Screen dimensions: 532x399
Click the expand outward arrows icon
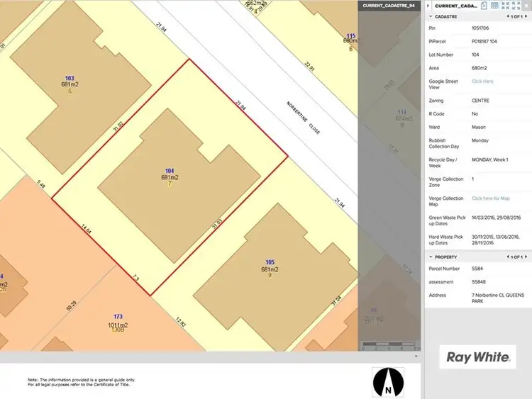[516, 6]
